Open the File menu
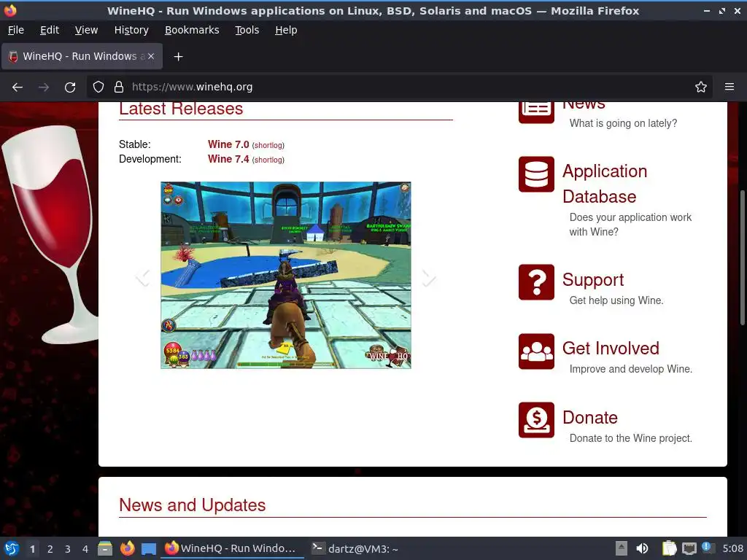 pyautogui.click(x=16, y=30)
